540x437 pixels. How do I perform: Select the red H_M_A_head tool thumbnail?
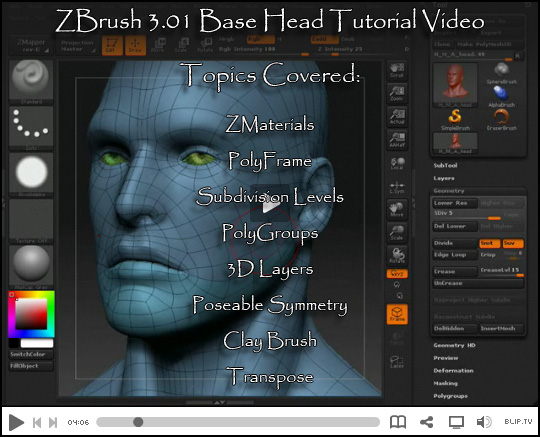pyautogui.click(x=455, y=85)
